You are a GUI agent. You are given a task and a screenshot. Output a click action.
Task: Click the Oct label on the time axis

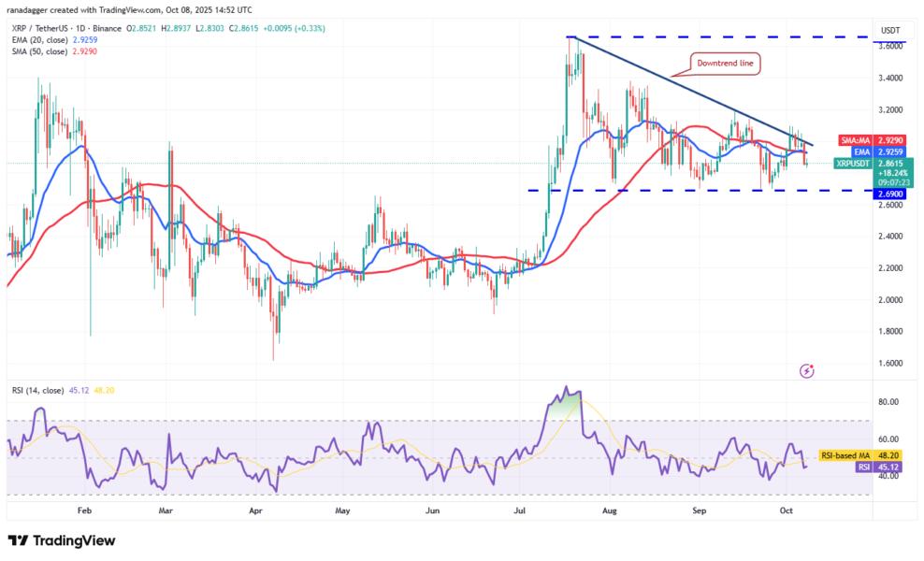785,511
